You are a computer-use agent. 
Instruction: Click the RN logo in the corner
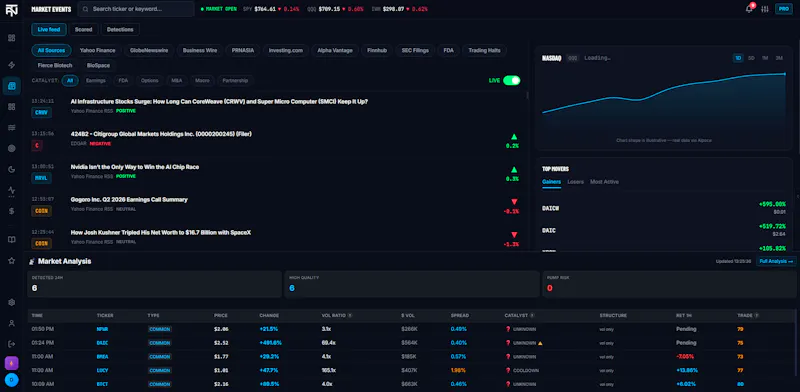11,10
